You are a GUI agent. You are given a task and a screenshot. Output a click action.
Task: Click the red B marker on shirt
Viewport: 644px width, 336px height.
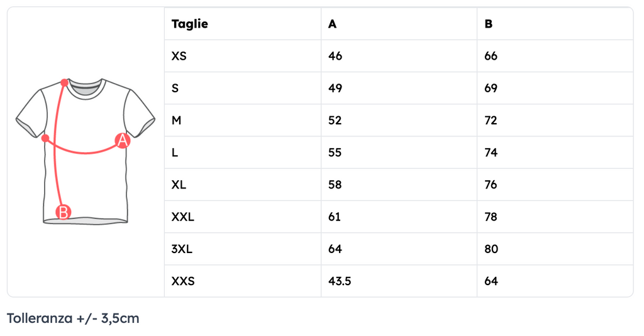[64, 212]
